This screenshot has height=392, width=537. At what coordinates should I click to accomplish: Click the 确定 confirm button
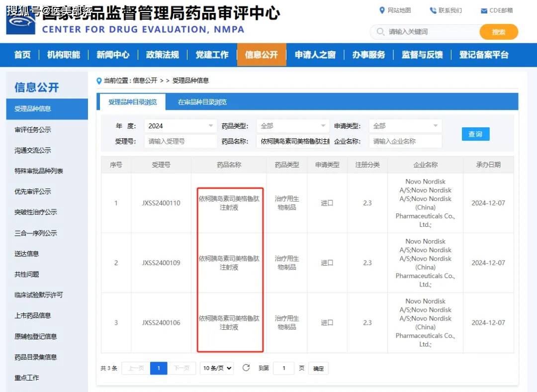[x=318, y=368]
